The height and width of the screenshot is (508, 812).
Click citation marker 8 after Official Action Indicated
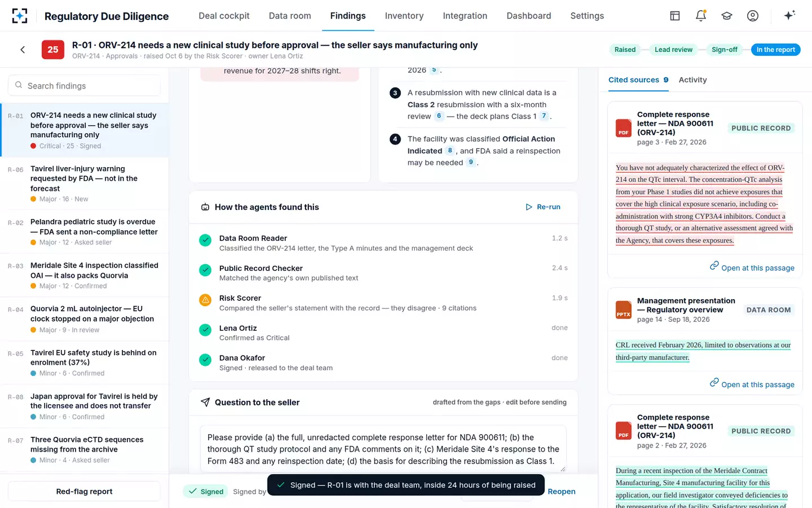[449, 151]
